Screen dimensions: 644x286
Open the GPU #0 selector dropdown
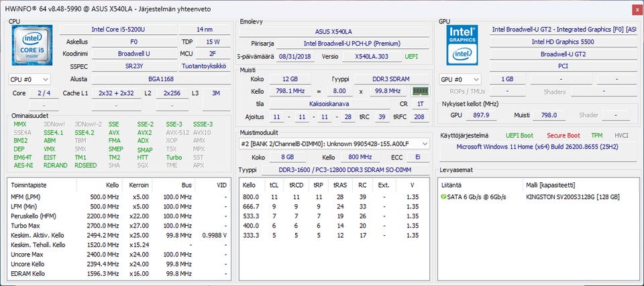460,79
